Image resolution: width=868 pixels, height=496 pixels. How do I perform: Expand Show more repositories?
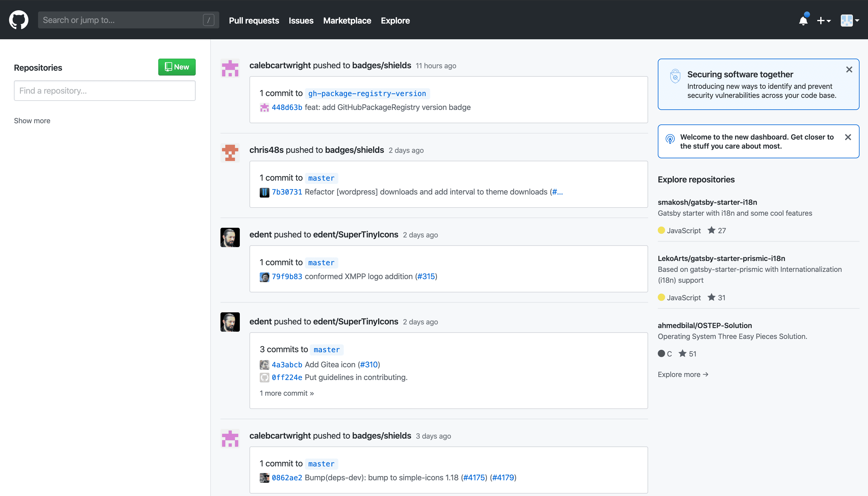pos(32,121)
